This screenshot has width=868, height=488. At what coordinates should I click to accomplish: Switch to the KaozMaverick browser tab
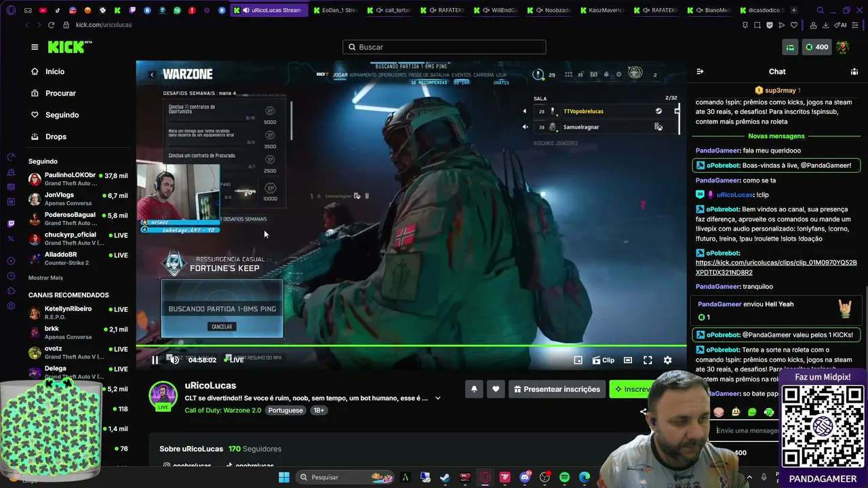click(x=602, y=10)
